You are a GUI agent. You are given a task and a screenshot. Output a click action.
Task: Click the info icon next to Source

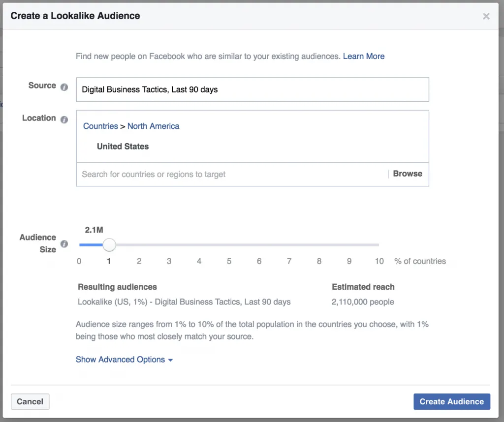(64, 87)
